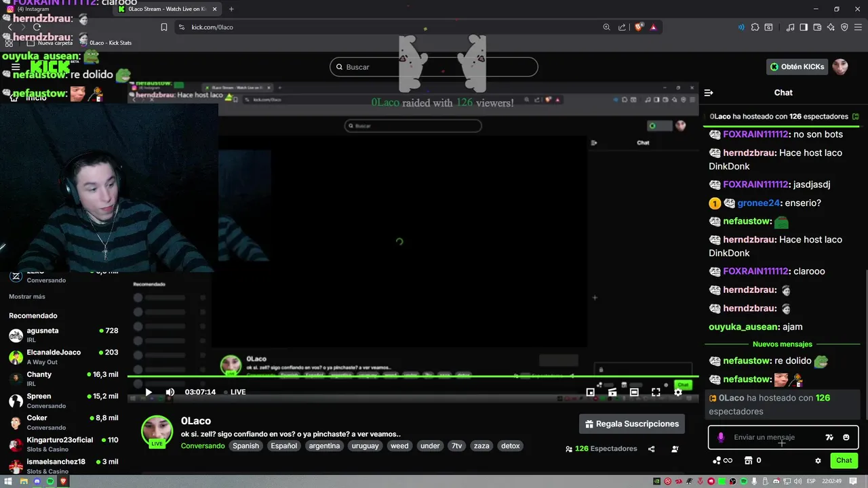Open ElcanaldeJoaco recommended channel
The width and height of the screenshot is (868, 488).
tap(63, 357)
